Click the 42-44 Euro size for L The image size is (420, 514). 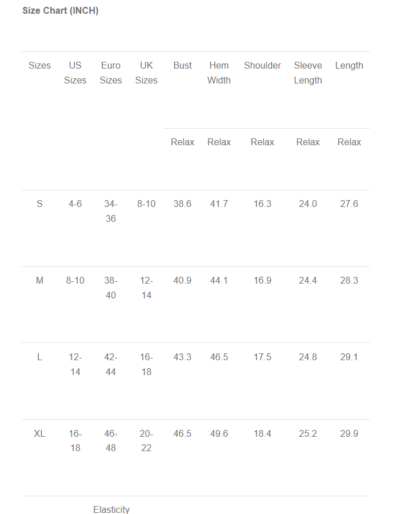click(x=111, y=364)
